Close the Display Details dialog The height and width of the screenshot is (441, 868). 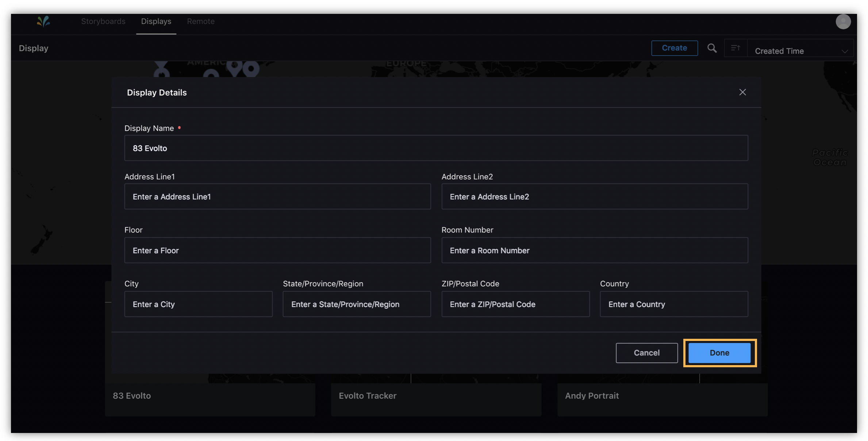742,92
